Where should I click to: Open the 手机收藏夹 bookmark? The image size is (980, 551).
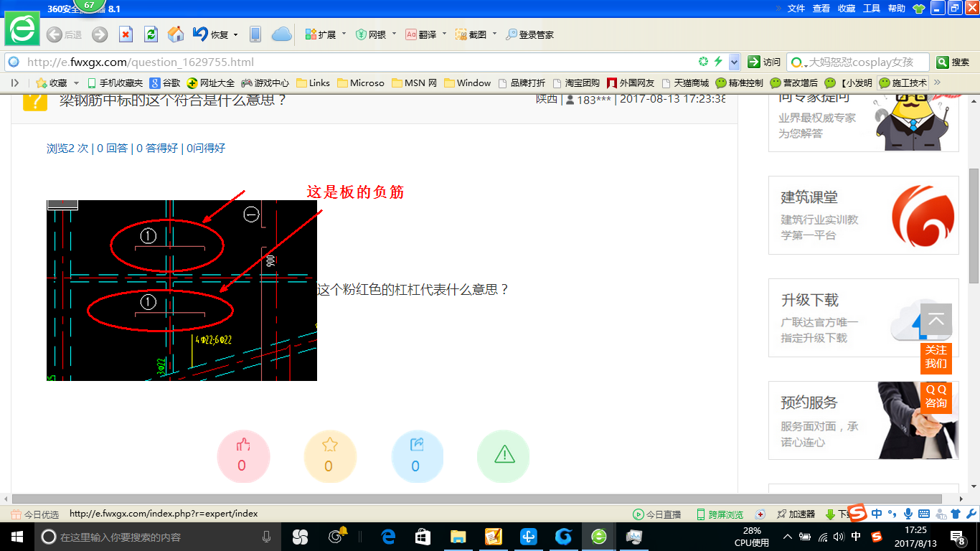(115, 83)
